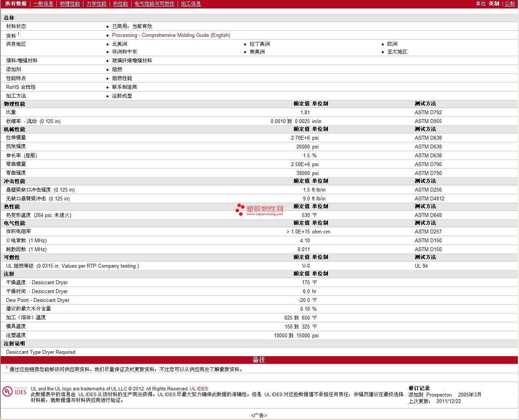Screen dimensions: 519x420
Task: Open the 热性能 tab in the top bar
Action: click(x=120, y=4)
